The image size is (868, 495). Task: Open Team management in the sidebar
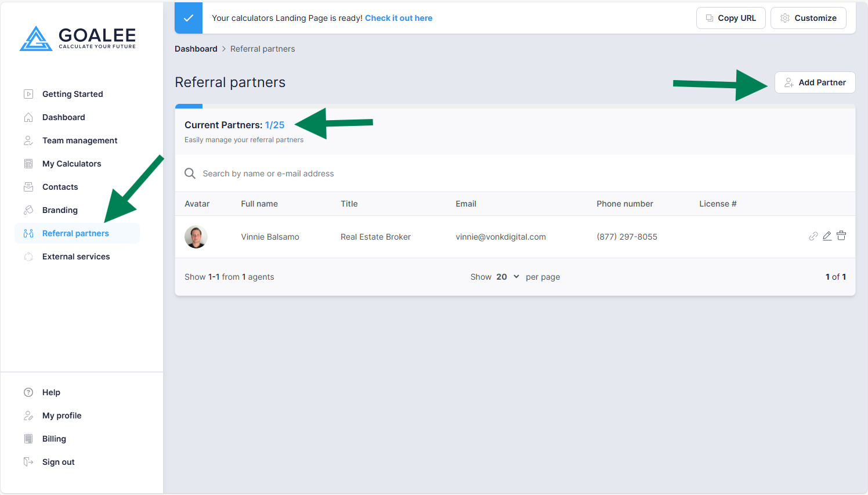coord(79,140)
